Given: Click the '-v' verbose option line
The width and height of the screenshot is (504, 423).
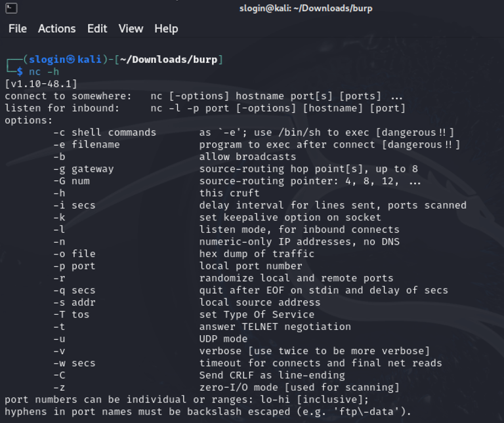Looking at the screenshot, I should 241,351.
